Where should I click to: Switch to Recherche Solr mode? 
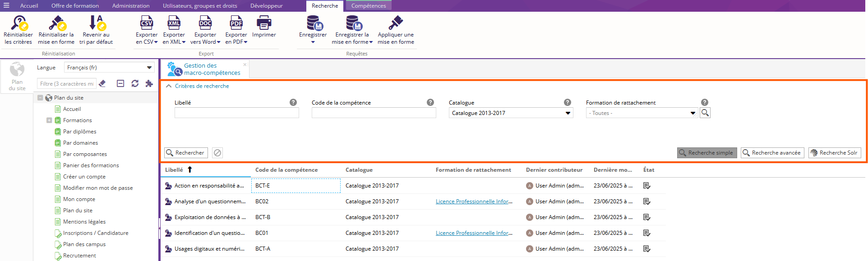[x=835, y=153]
